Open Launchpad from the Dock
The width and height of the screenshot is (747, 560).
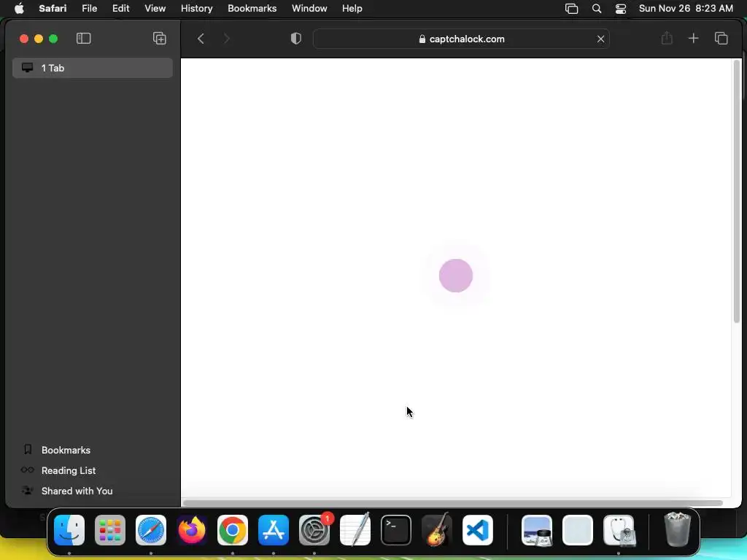coord(110,530)
